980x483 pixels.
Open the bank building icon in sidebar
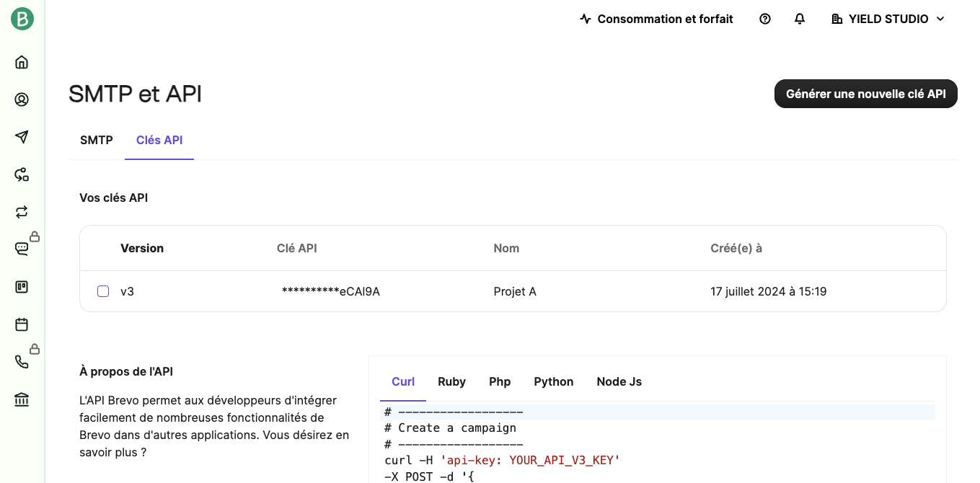(x=22, y=399)
